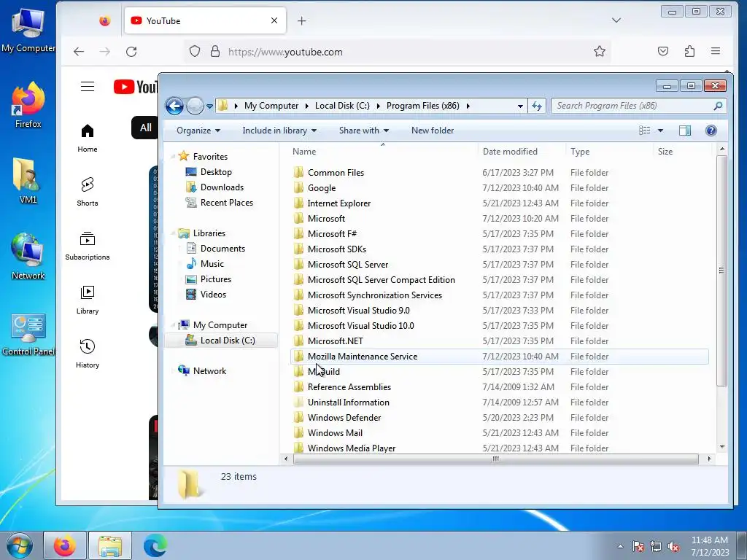Click the Windows Start button
Screen dimensions: 747x560
tap(20, 546)
